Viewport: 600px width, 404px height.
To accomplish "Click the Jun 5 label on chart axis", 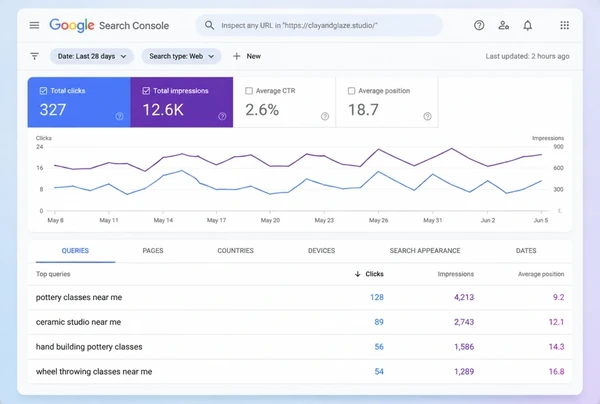I will tap(541, 220).
